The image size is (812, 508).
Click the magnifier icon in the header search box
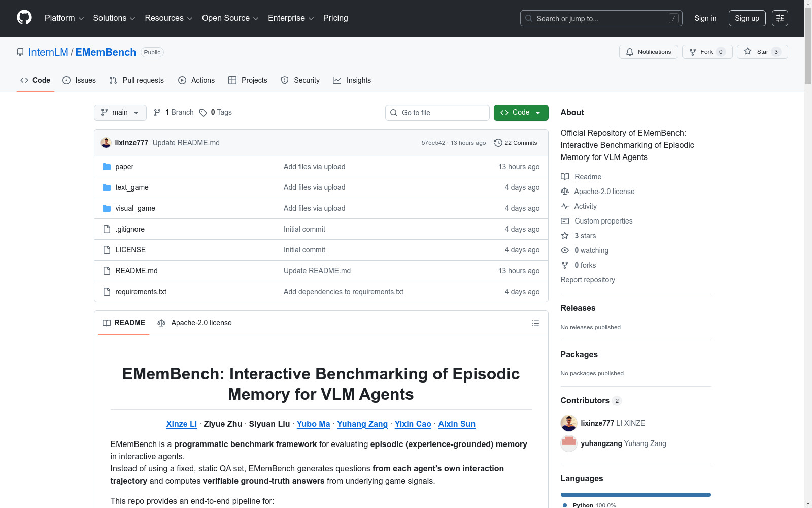coord(529,18)
